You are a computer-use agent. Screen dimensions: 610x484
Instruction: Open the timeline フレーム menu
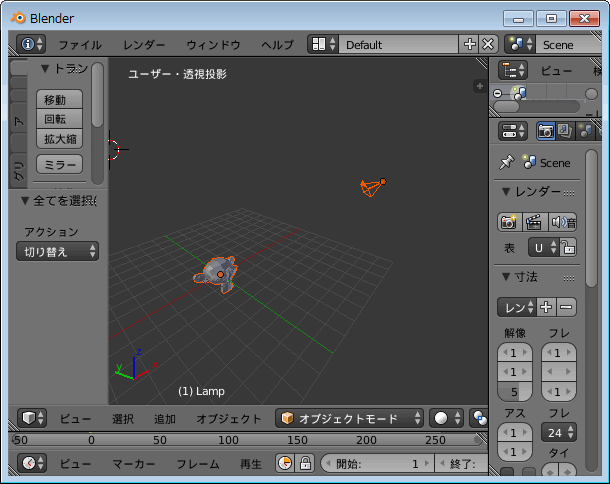click(x=198, y=464)
